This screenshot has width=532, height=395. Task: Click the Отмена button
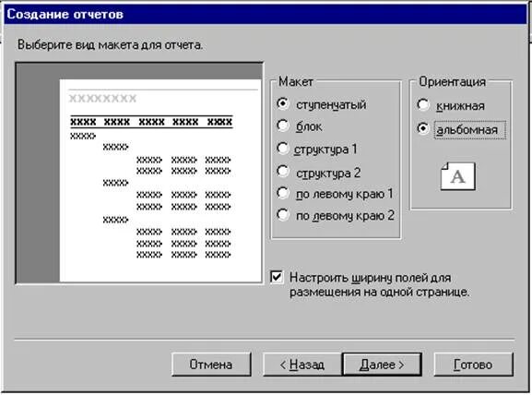point(211,365)
